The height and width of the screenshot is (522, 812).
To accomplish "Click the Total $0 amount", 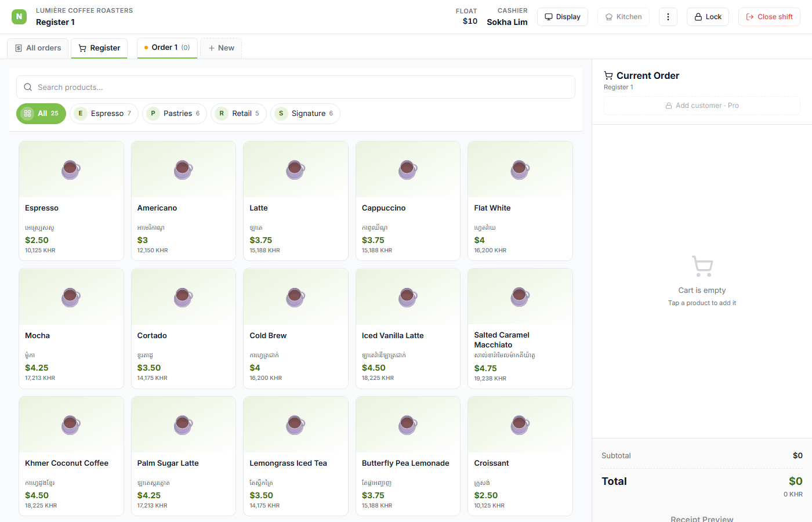I will click(x=796, y=481).
